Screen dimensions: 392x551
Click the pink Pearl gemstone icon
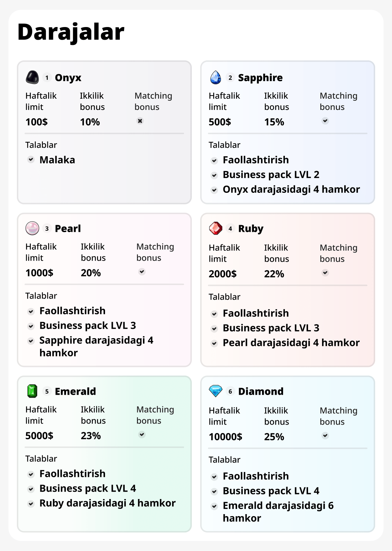point(32,228)
